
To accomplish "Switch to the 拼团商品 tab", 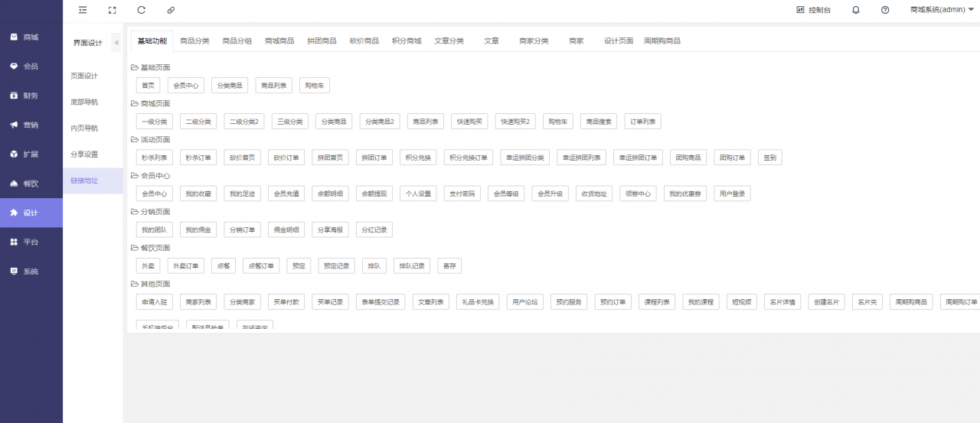I will click(322, 41).
